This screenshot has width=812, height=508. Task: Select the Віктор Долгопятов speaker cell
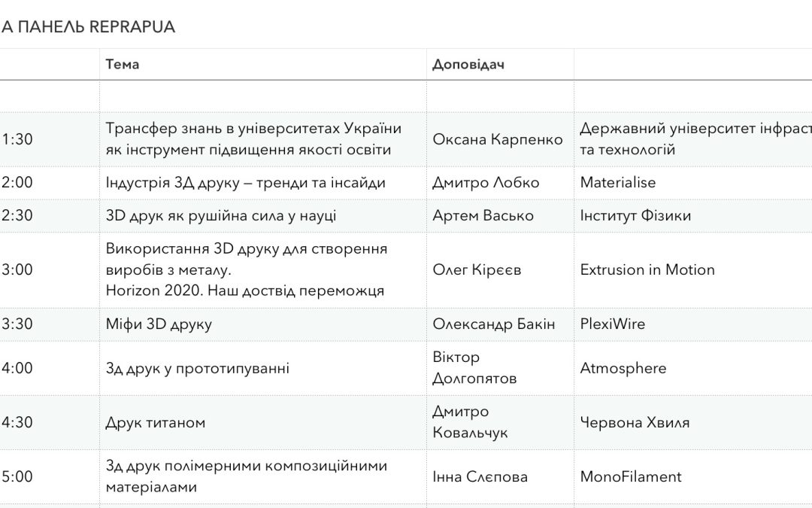474,368
